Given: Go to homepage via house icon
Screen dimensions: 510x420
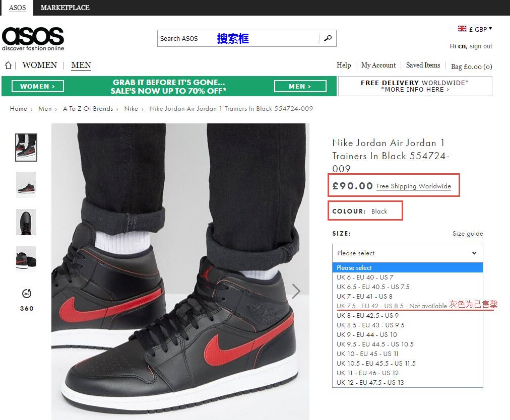Looking at the screenshot, I should (x=8, y=65).
